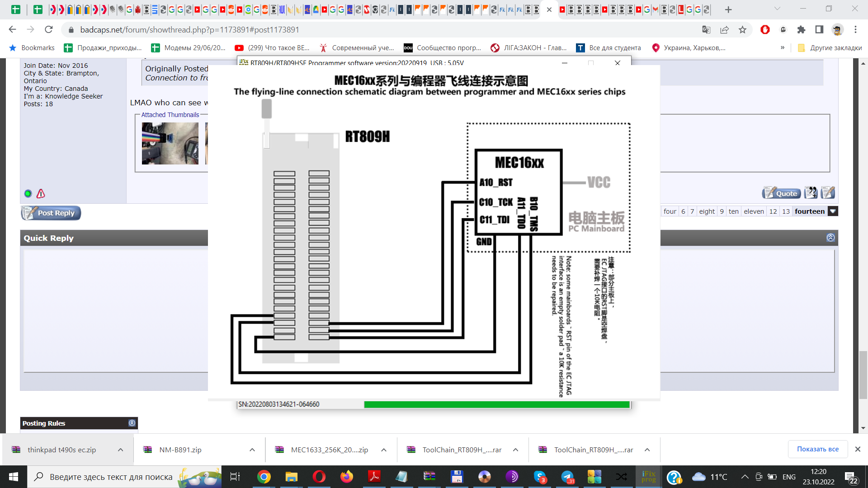Collapse the Quick Reply section
Screen dimensions: 868x488
point(830,238)
